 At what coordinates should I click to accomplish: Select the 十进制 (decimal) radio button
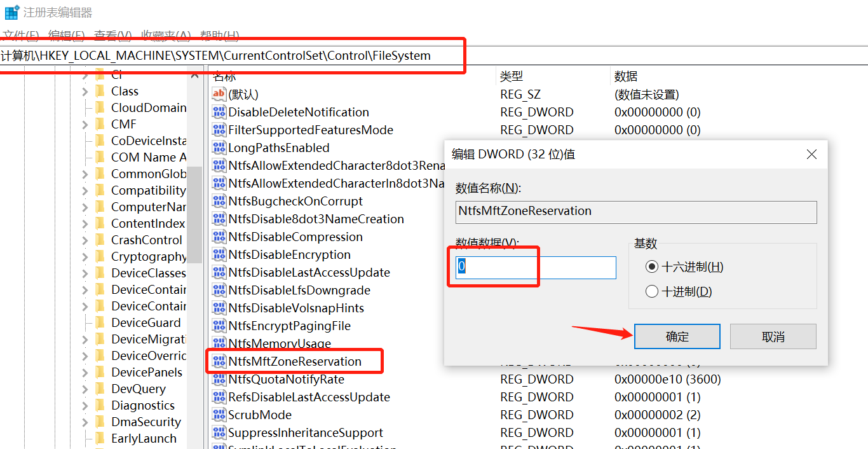651,292
